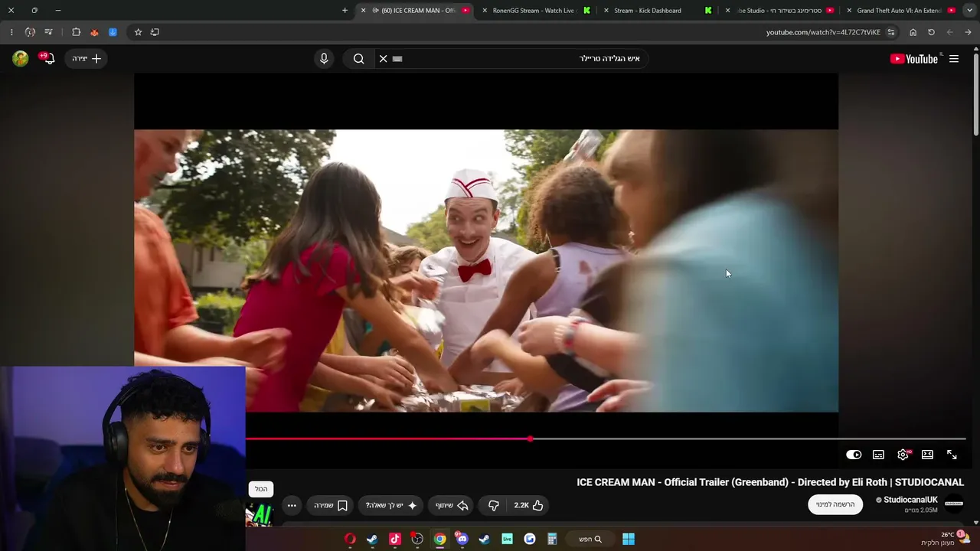Open the YouTube account avatar menu

[x=21, y=59]
